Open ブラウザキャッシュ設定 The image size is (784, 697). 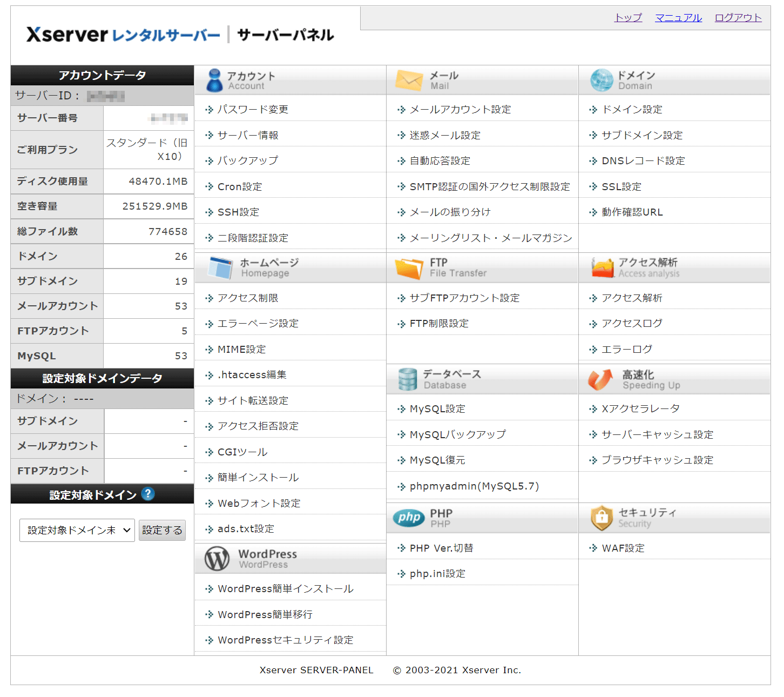[x=658, y=460]
